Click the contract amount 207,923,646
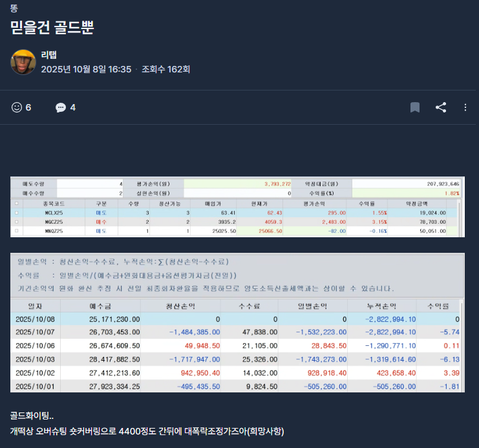479x448 pixels. (x=443, y=184)
